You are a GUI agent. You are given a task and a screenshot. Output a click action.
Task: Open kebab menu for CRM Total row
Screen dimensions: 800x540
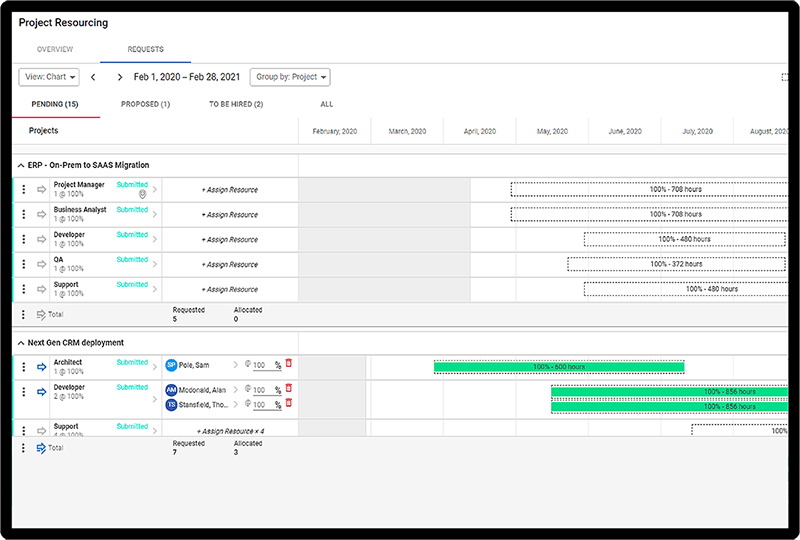pyautogui.click(x=23, y=448)
